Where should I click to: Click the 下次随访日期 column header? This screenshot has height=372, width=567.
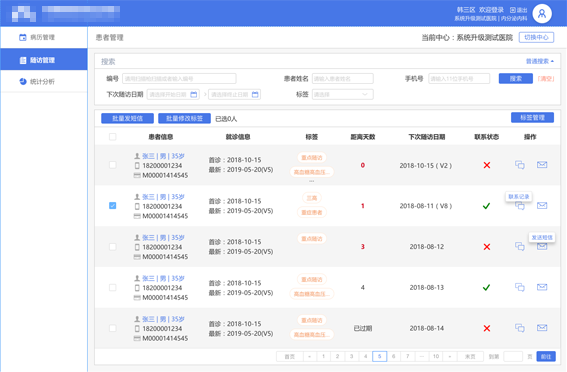(x=427, y=137)
